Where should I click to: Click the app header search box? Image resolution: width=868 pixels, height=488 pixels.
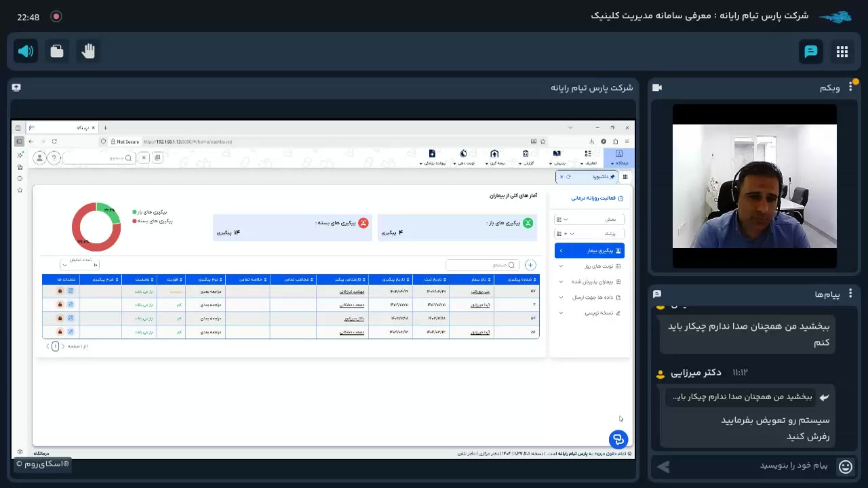pos(99,158)
